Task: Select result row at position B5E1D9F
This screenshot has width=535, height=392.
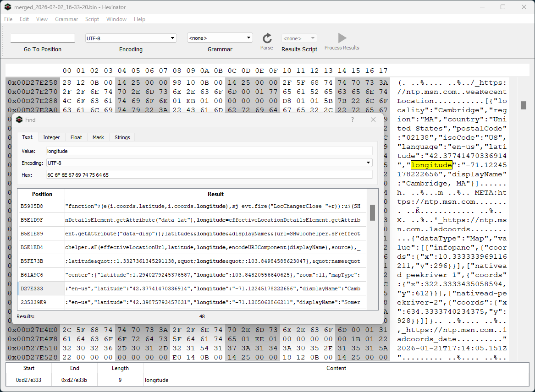Action: click(192, 220)
